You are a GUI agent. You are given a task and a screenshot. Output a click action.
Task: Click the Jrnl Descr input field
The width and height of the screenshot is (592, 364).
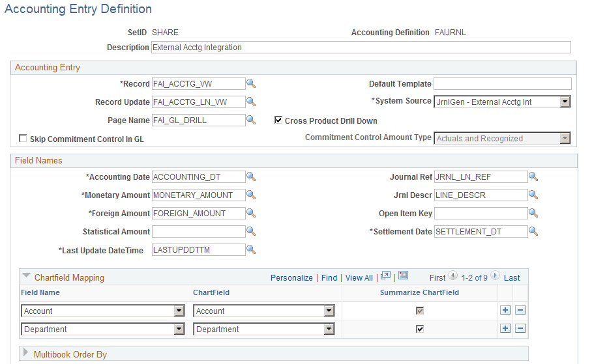pyautogui.click(x=481, y=195)
